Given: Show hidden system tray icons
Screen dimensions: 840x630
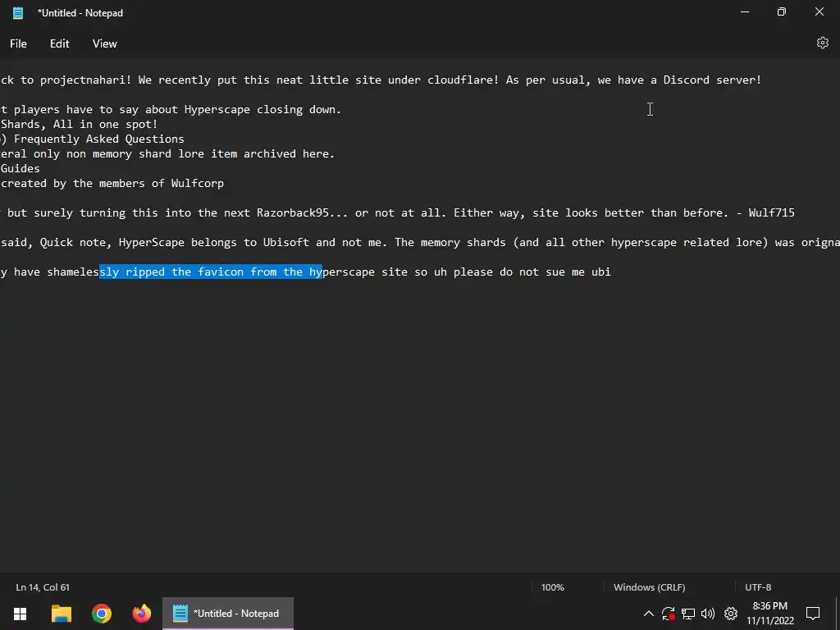Looking at the screenshot, I should 648,614.
